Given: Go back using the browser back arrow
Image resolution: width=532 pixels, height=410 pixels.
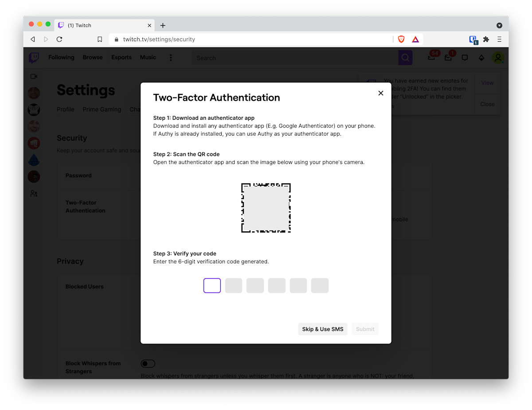Looking at the screenshot, I should tap(33, 39).
